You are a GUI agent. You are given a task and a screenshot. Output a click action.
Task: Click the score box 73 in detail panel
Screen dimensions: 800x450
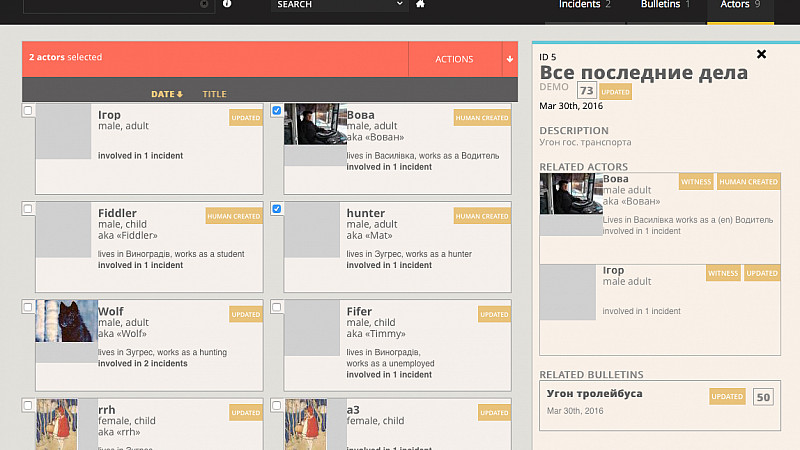coord(587,91)
